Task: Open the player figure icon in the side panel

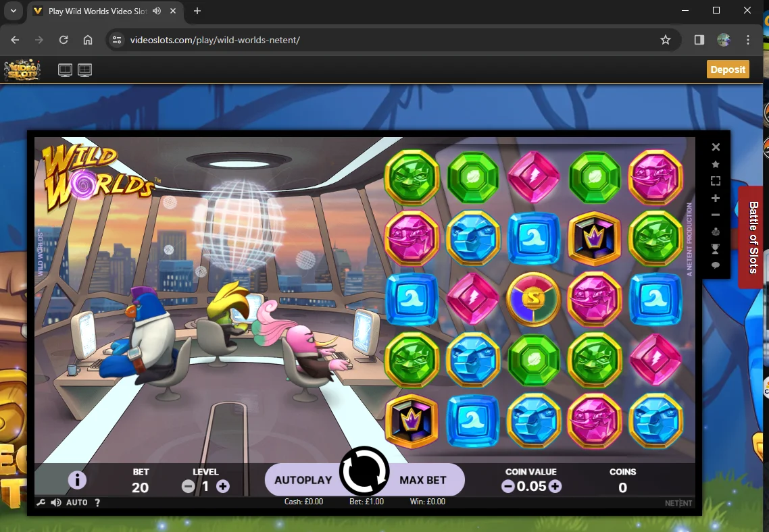Action: [716, 232]
